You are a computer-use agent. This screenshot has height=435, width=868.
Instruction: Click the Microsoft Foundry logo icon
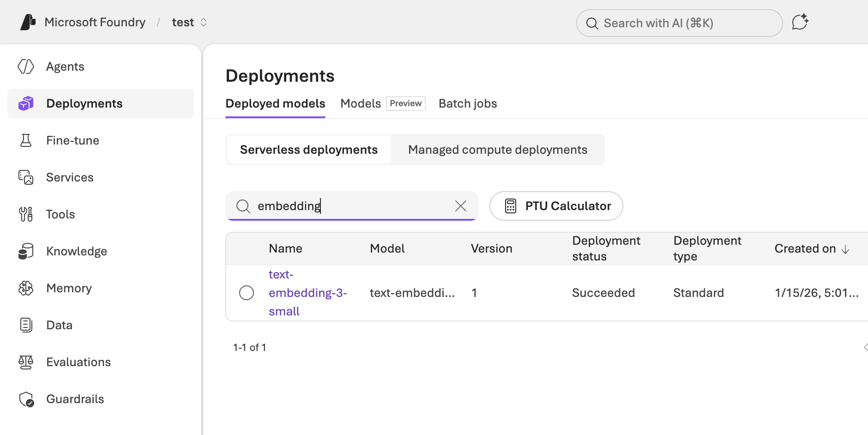click(x=28, y=22)
